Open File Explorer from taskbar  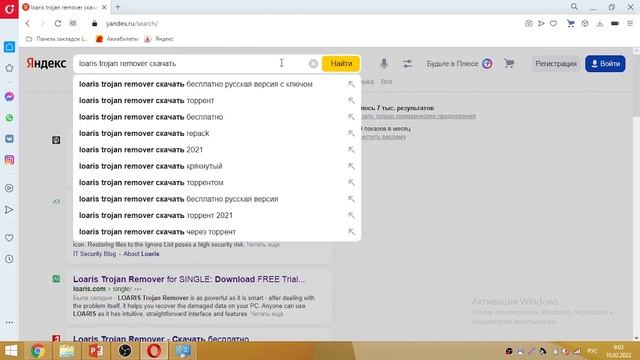pos(67,351)
